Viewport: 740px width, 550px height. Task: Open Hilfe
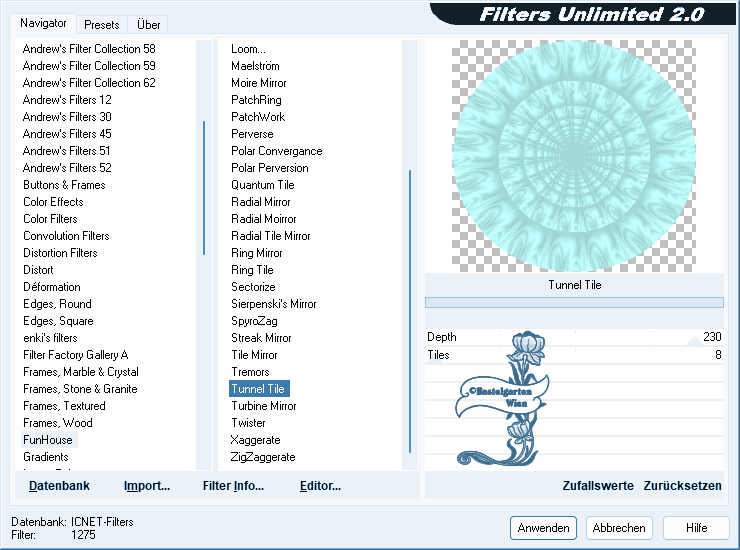(696, 528)
